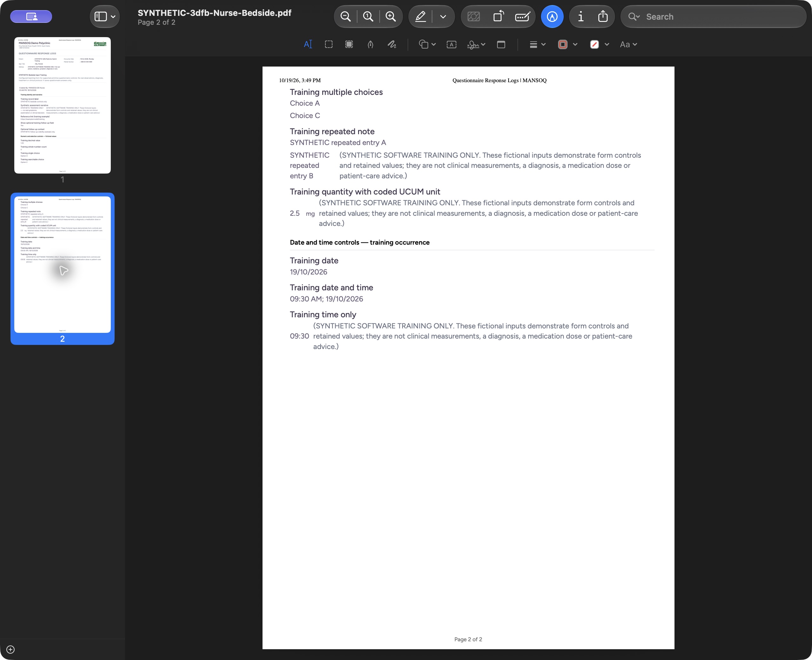Open the Fill Color swatch
The width and height of the screenshot is (812, 660).
595,44
